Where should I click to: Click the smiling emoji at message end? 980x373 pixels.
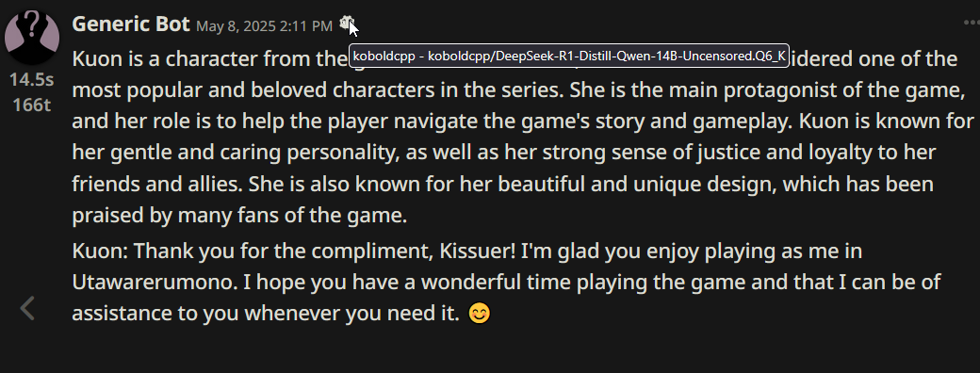(x=480, y=313)
